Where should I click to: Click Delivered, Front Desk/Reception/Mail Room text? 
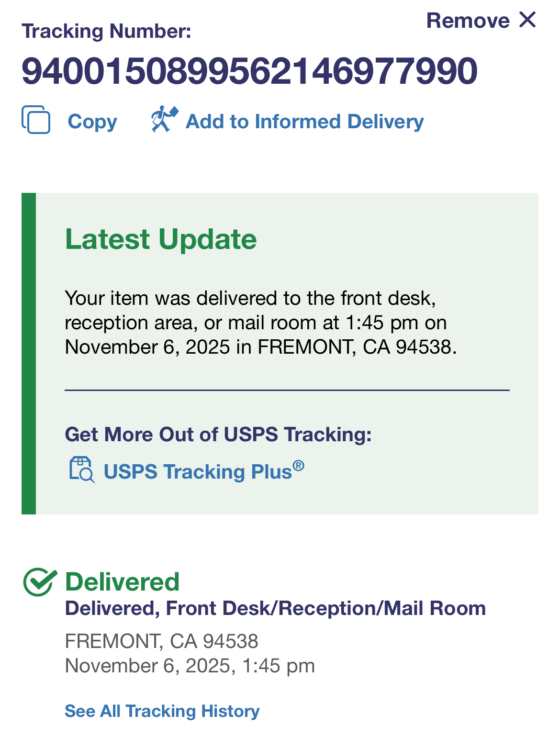[275, 608]
